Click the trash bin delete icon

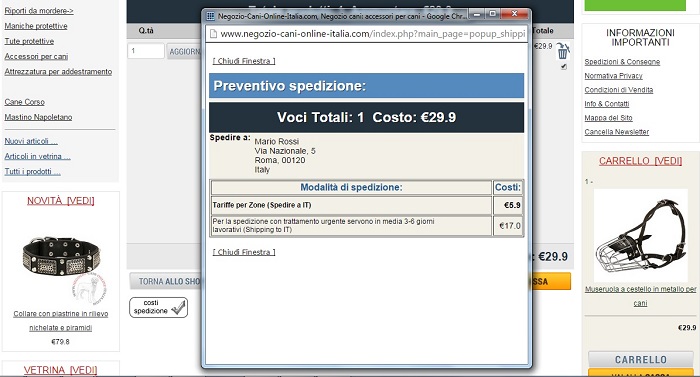(x=563, y=51)
